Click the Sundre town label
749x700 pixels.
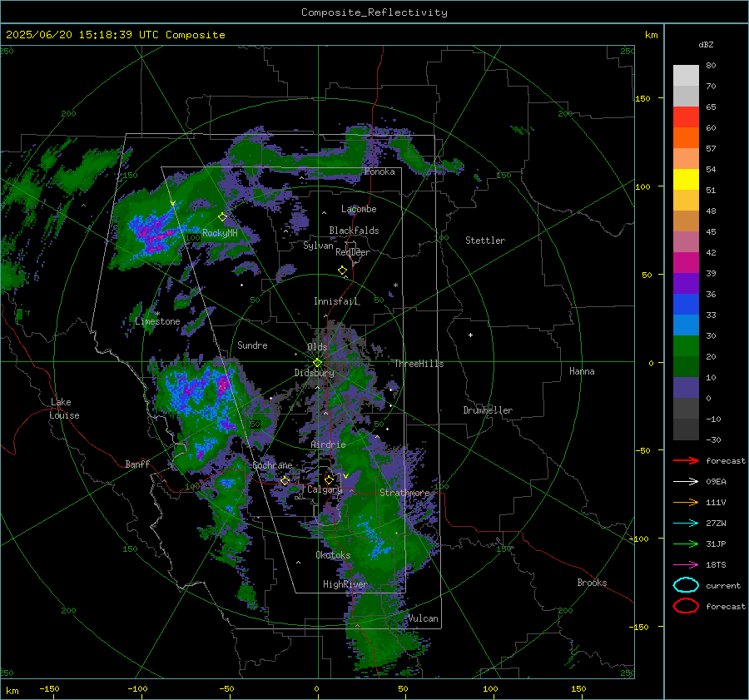(x=252, y=345)
